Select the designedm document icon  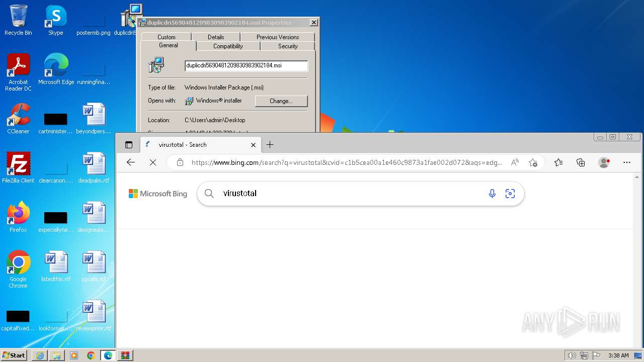(x=94, y=217)
